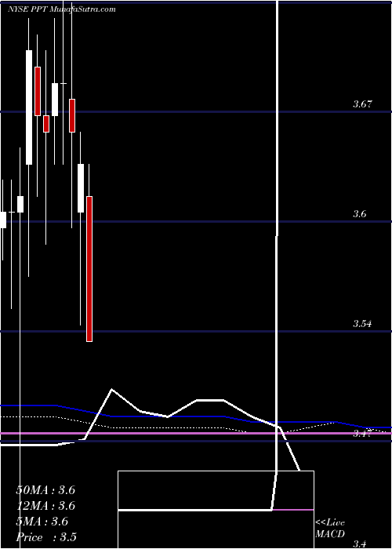The height and width of the screenshot is (549, 392).
Task: Click the 'NYSE PPT MunafaSutra.com' chart title
Action: (62, 9)
